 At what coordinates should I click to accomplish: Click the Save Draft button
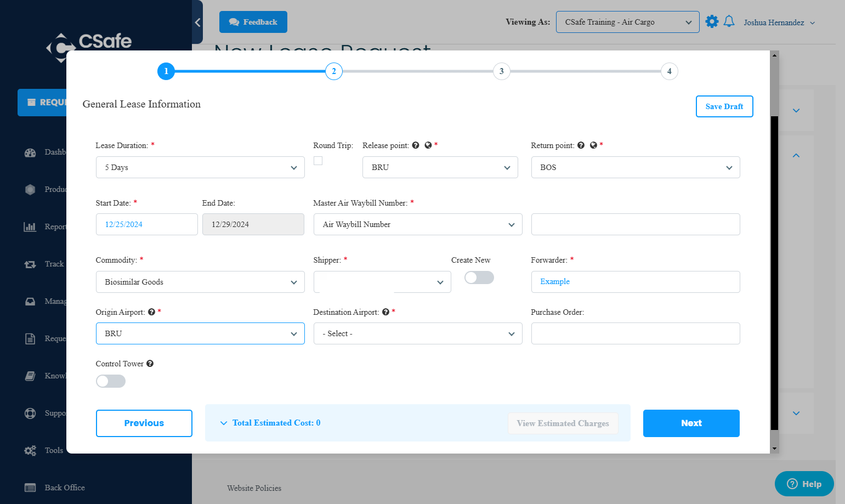pyautogui.click(x=724, y=106)
